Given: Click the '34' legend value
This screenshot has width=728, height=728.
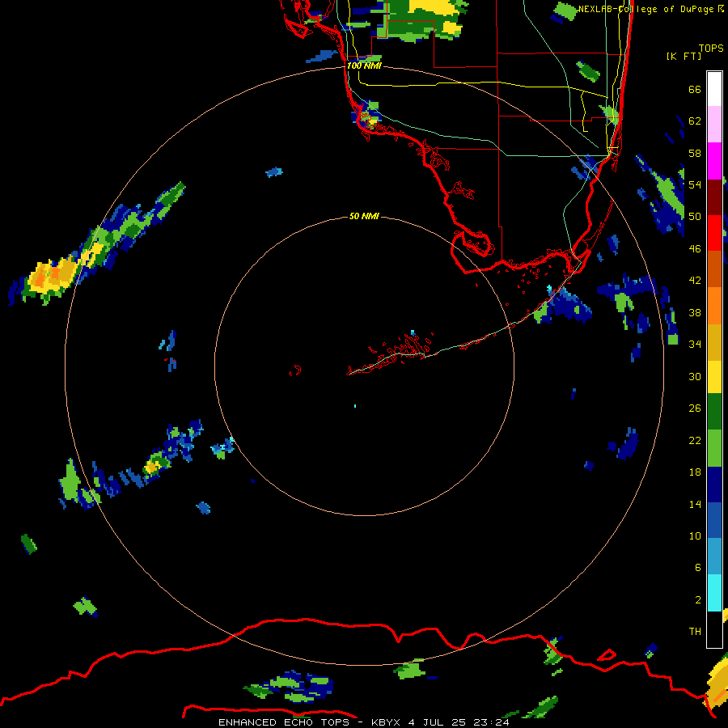Looking at the screenshot, I should point(695,345).
